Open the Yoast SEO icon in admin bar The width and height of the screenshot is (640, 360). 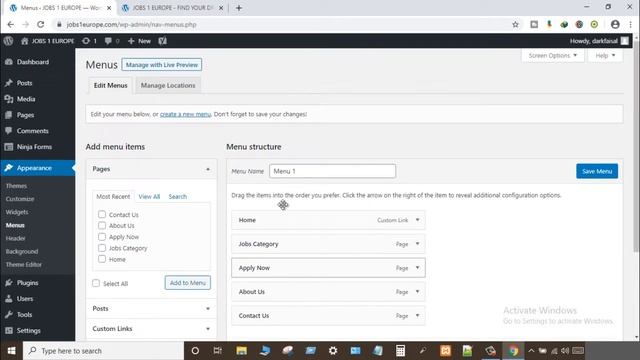(162, 41)
